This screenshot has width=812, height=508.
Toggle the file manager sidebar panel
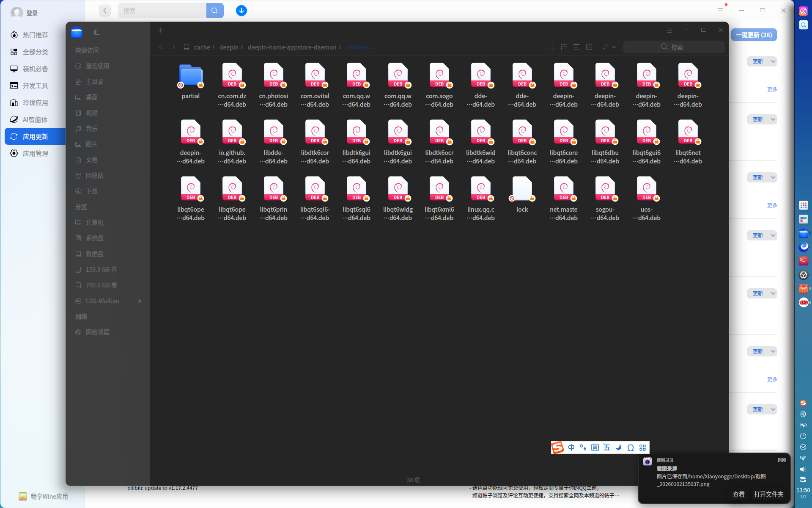click(97, 32)
